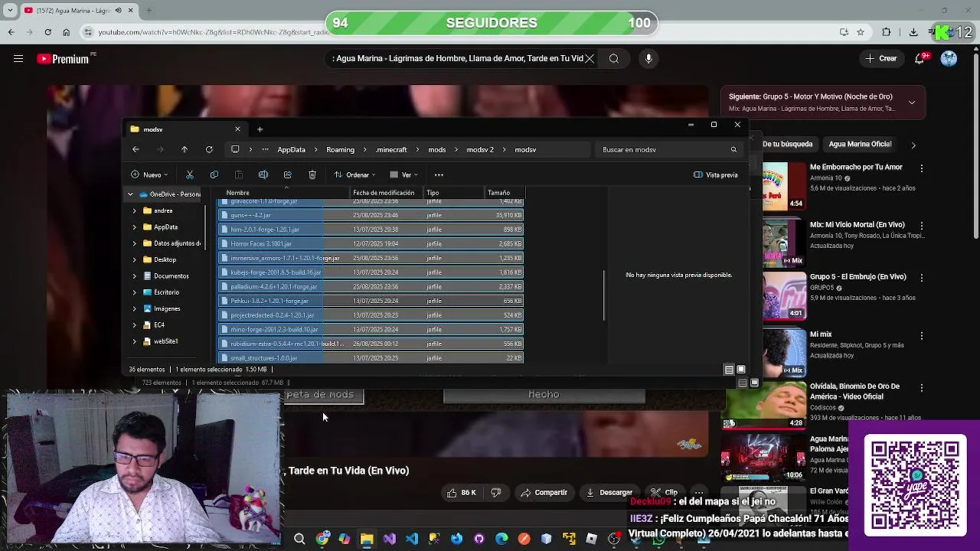The height and width of the screenshot is (551, 980).
Task: Add a new File Explorer tab
Action: 260,129
